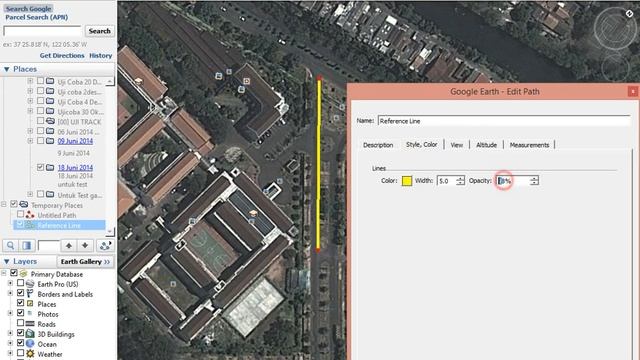Viewport: 640px width, 360px height.
Task: Switch to the Measurements tab
Action: tap(529, 145)
